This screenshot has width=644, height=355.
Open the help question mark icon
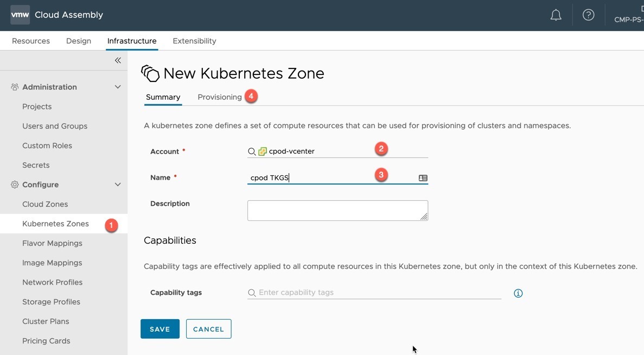pyautogui.click(x=588, y=15)
